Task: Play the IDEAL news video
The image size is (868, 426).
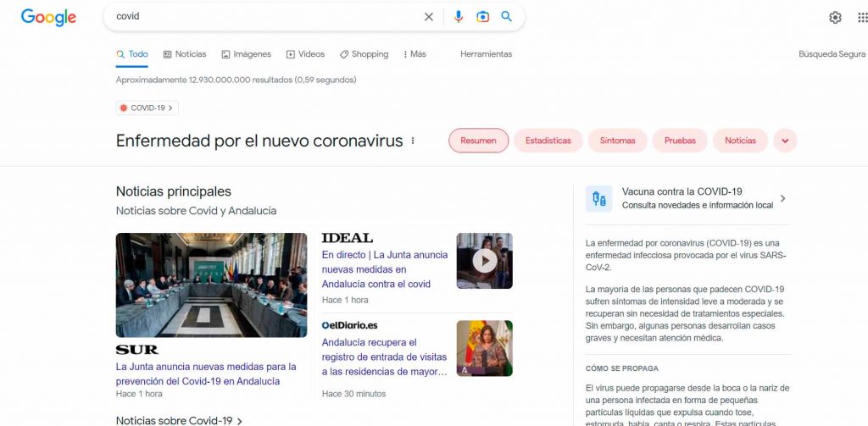Action: [484, 261]
